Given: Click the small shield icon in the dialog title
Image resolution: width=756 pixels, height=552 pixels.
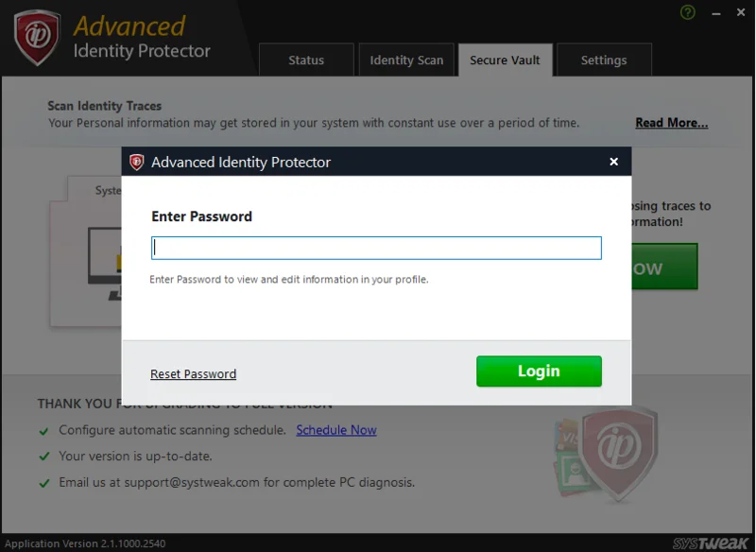Looking at the screenshot, I should [x=136, y=162].
